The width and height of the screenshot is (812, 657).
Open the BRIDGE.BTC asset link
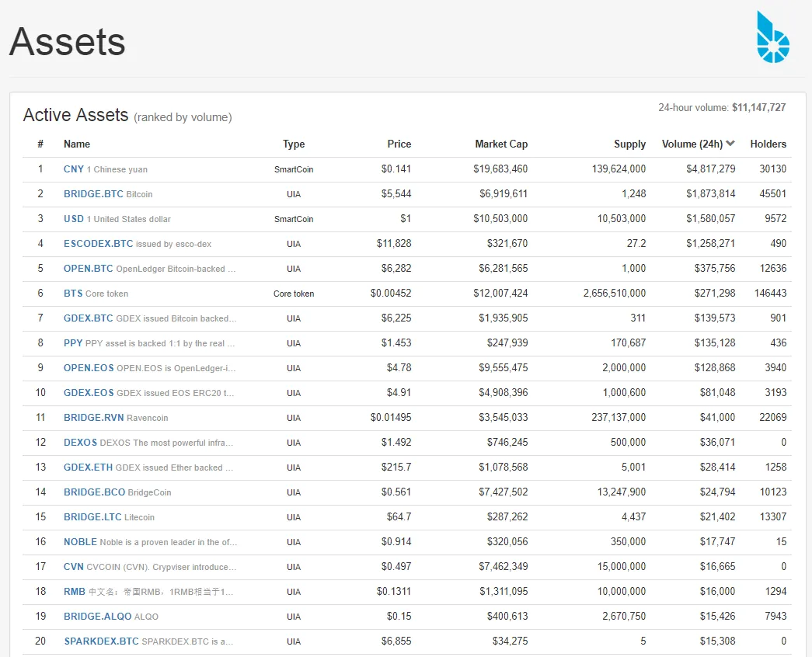click(93, 193)
